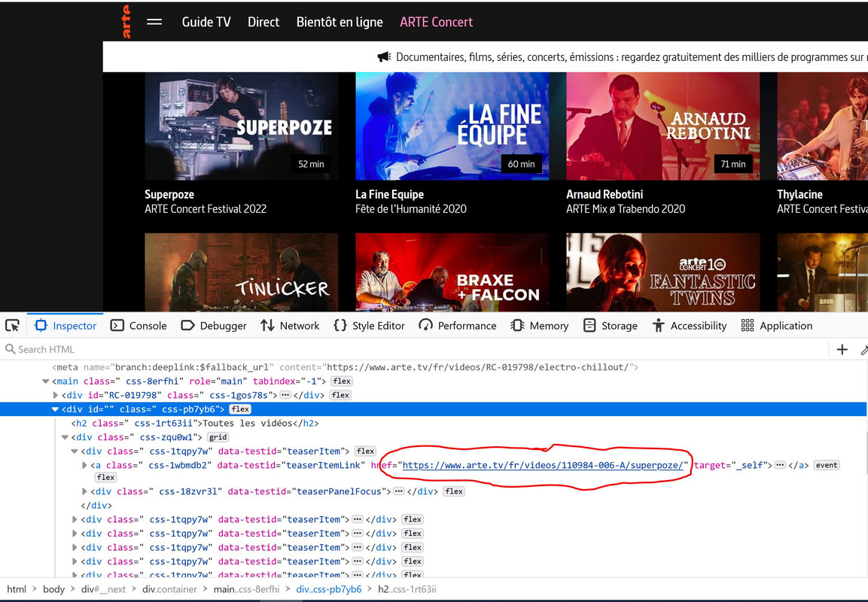This screenshot has width=868, height=602.
Task: Click the megaphone announcement icon
Action: (x=384, y=56)
